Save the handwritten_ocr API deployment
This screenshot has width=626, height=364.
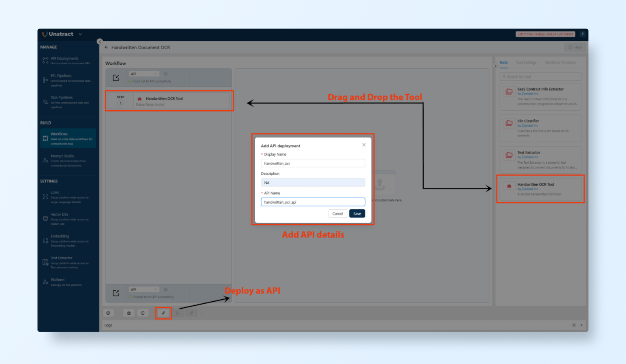point(357,213)
